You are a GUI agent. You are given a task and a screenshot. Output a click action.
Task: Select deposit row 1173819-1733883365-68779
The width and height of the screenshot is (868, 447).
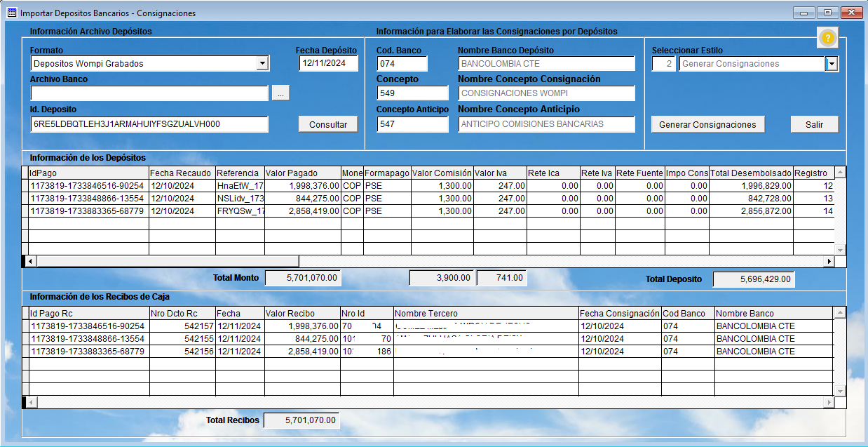(428, 211)
